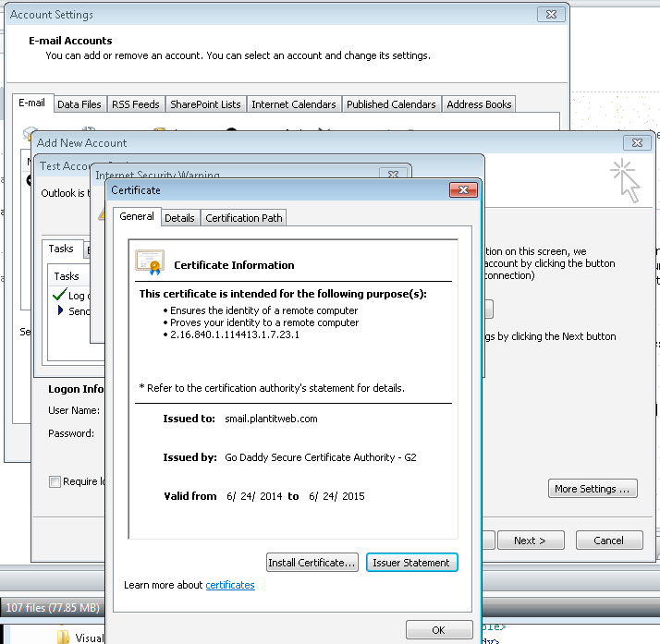Select the E-mail tab in Account Settings
660x644 pixels.
point(32,103)
